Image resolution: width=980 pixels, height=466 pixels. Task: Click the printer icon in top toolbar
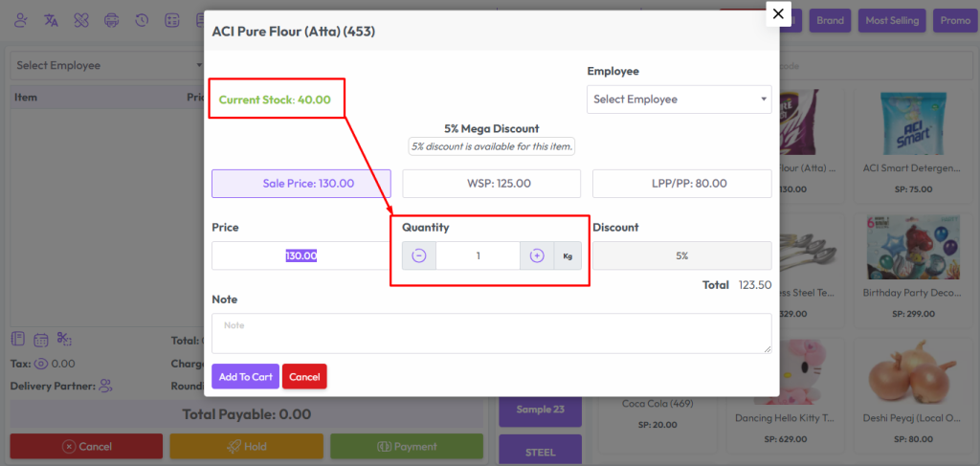(x=112, y=21)
